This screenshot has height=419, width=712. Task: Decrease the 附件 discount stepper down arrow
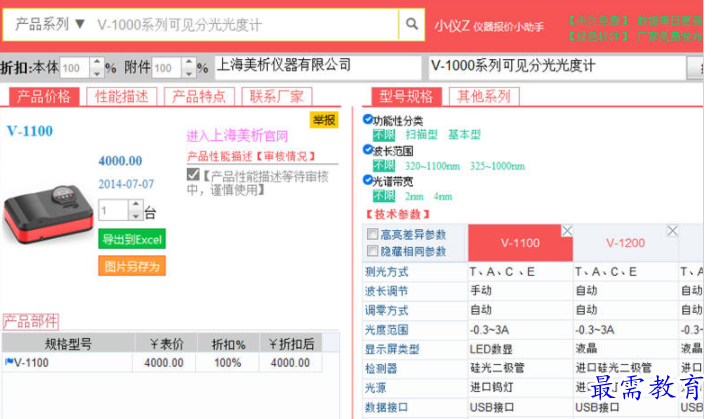point(189,73)
